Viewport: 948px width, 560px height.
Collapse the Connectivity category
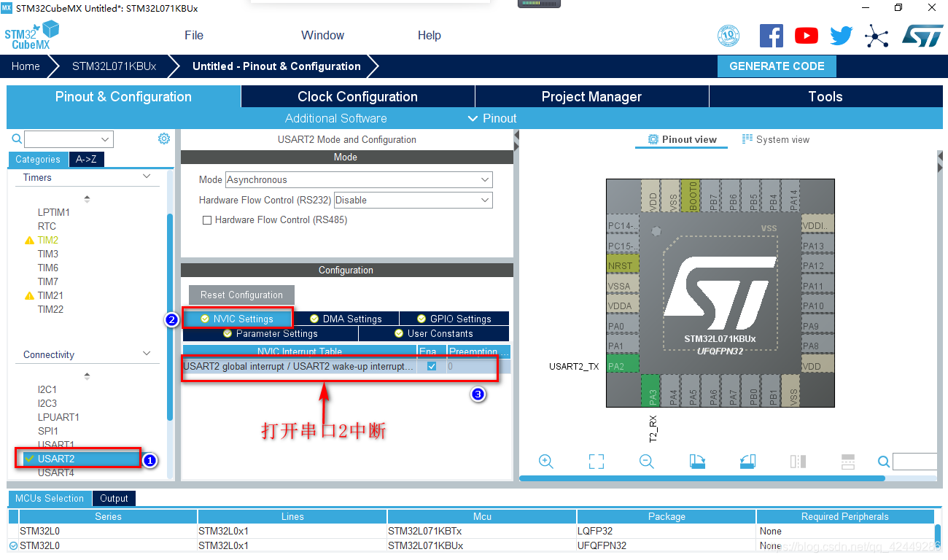point(147,354)
